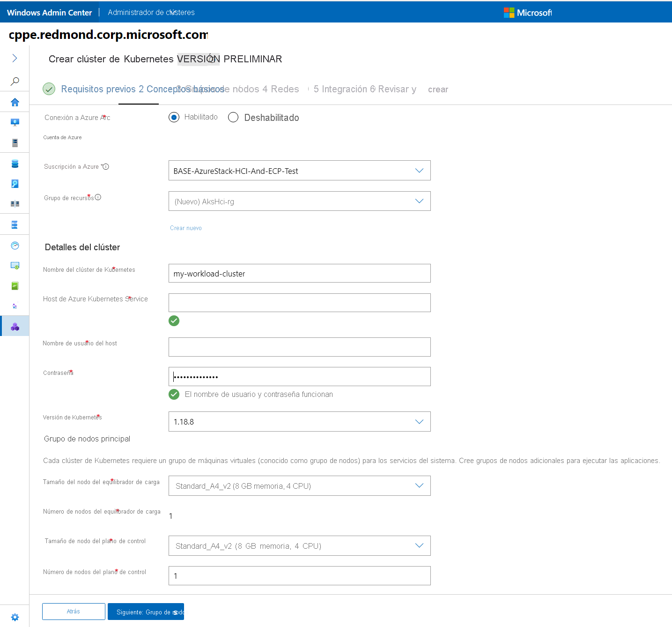The height and width of the screenshot is (627, 672).
Task: Go to the 4 Redes step
Action: click(281, 89)
